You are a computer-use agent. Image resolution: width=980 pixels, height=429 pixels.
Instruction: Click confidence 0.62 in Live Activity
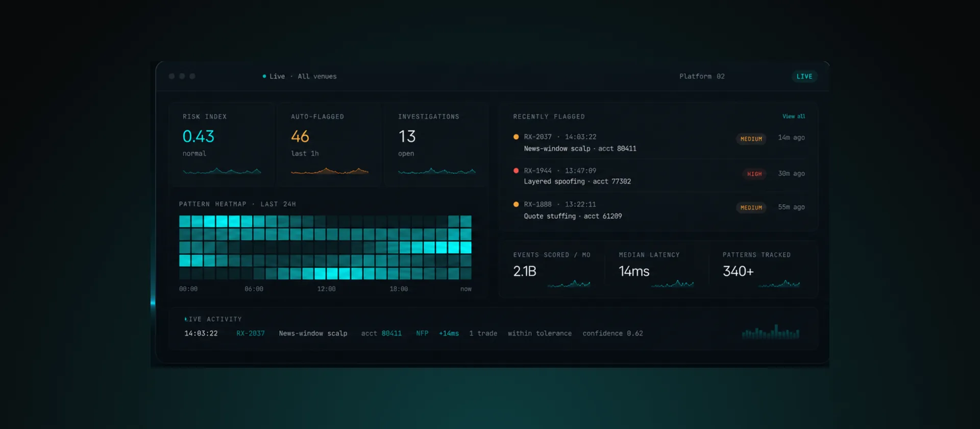pyautogui.click(x=612, y=333)
